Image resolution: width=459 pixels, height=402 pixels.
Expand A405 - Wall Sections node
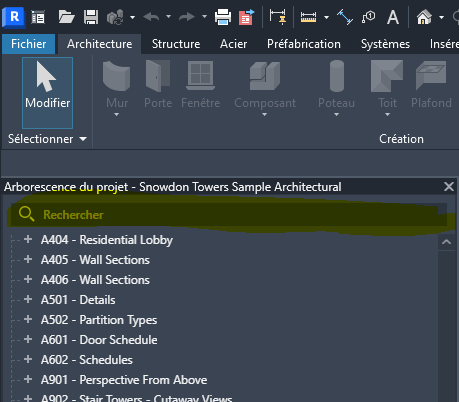[28, 259]
